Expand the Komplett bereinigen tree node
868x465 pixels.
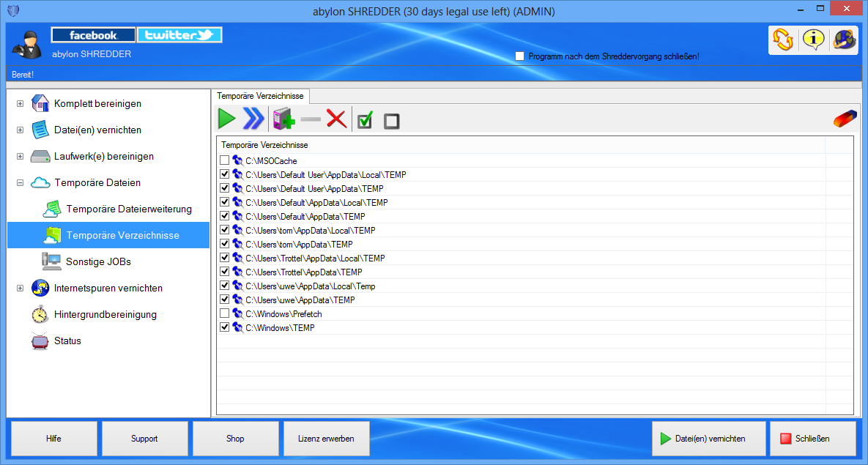tap(20, 103)
